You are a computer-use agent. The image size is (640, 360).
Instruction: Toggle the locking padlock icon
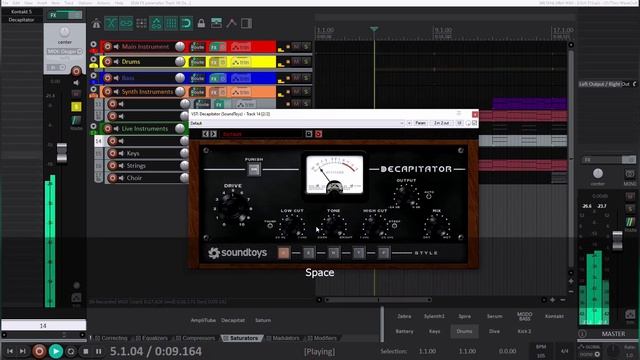201,23
